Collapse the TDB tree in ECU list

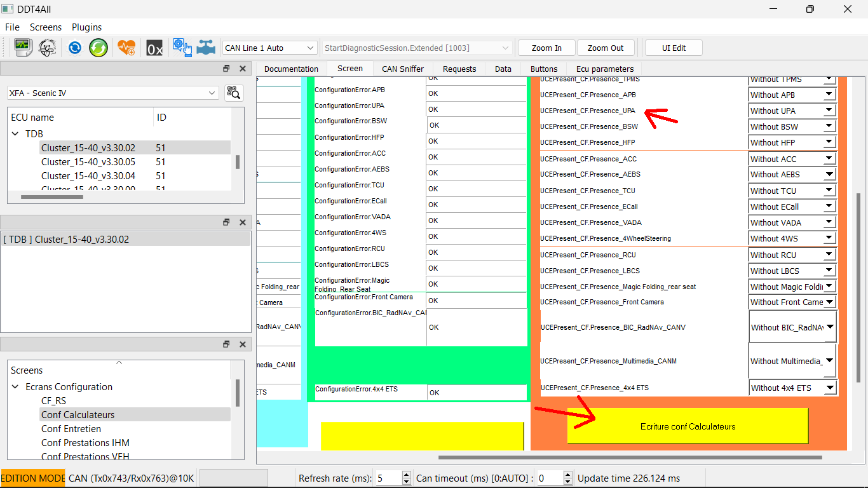15,133
